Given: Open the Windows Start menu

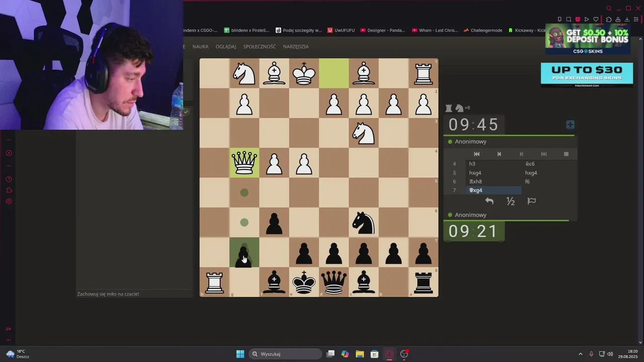Looking at the screenshot, I should [240, 354].
